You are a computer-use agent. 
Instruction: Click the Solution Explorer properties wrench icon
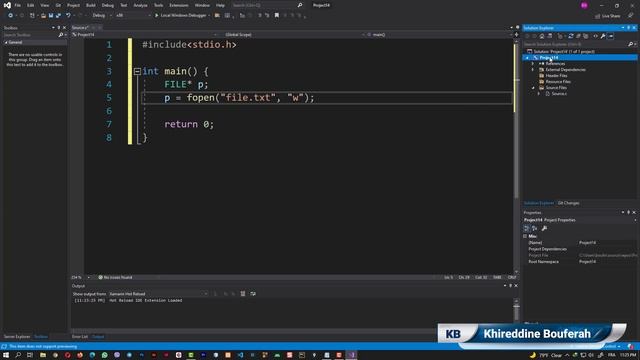pyautogui.click(x=603, y=36)
